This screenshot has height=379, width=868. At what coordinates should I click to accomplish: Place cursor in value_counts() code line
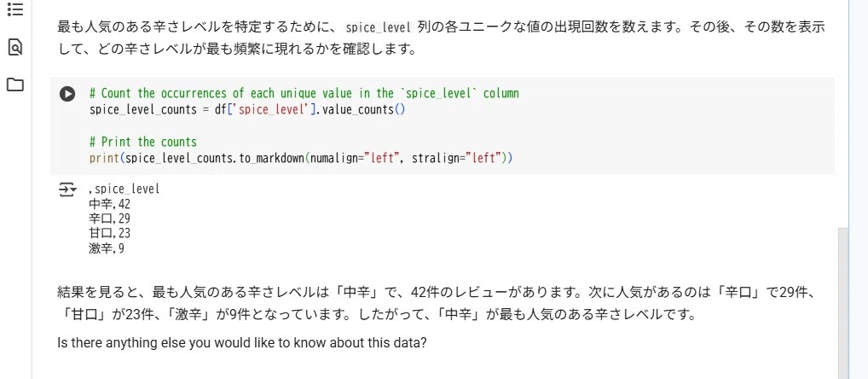[247, 110]
